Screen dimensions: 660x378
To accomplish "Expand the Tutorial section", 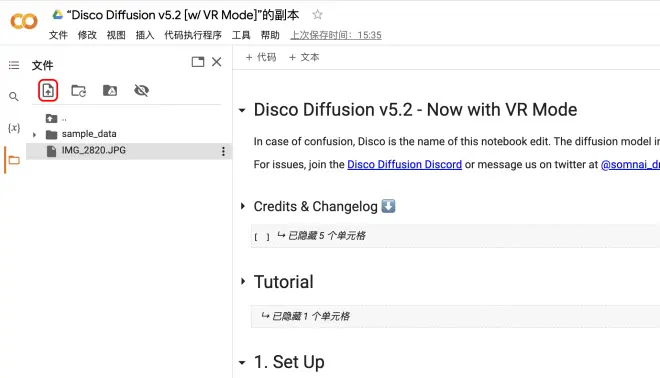I will (x=242, y=281).
